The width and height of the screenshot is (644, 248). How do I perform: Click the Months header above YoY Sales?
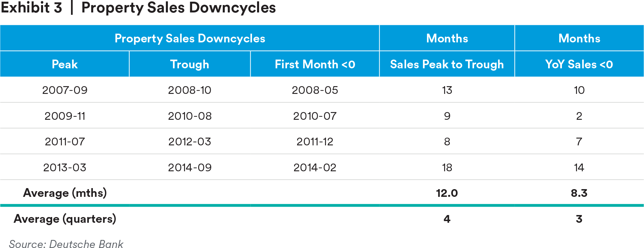579,38
